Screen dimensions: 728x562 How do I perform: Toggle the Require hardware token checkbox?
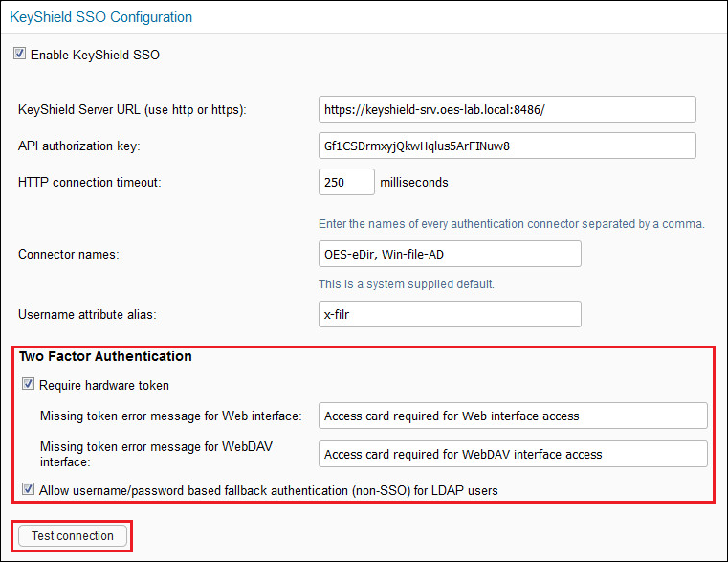[28, 385]
